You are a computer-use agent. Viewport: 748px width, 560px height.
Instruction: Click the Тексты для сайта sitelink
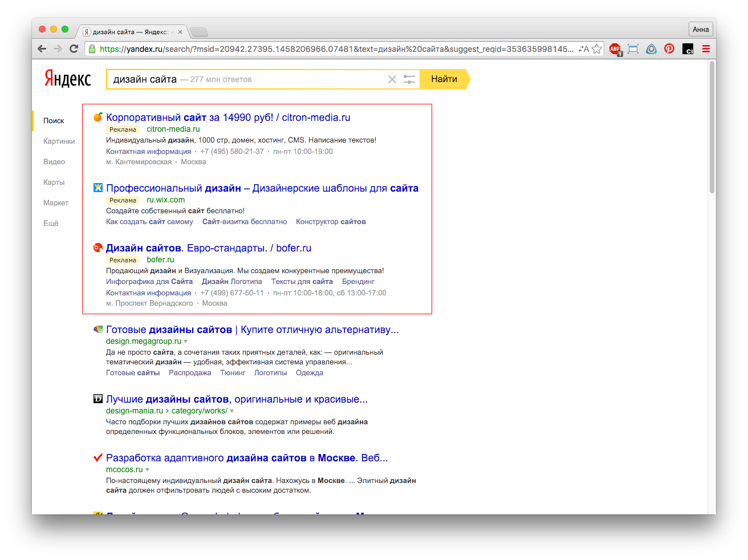(x=302, y=282)
